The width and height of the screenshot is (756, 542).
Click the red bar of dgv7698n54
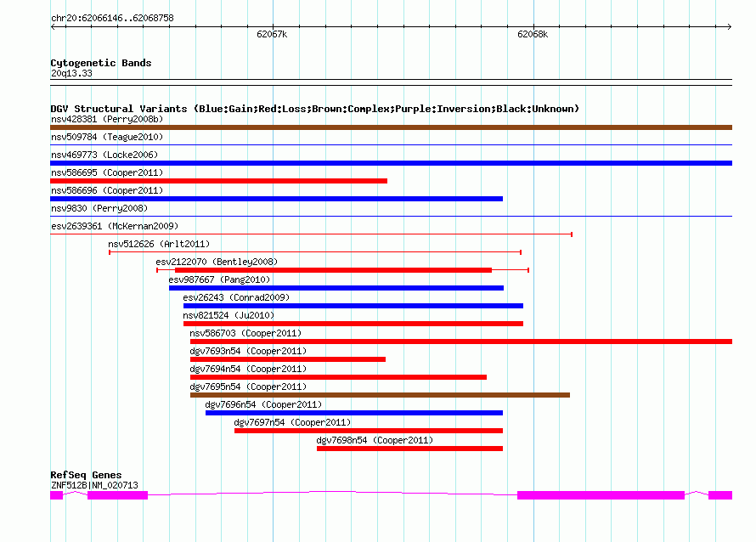pyautogui.click(x=409, y=449)
